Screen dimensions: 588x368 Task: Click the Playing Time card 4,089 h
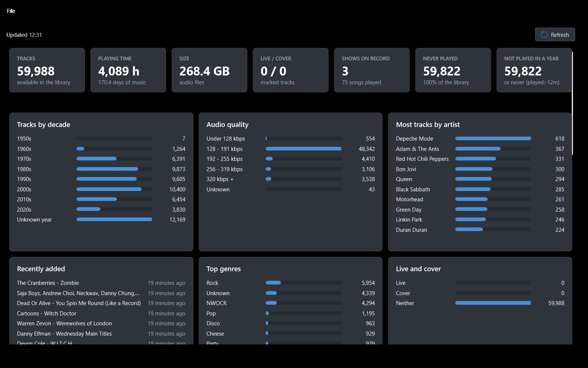[128, 70]
